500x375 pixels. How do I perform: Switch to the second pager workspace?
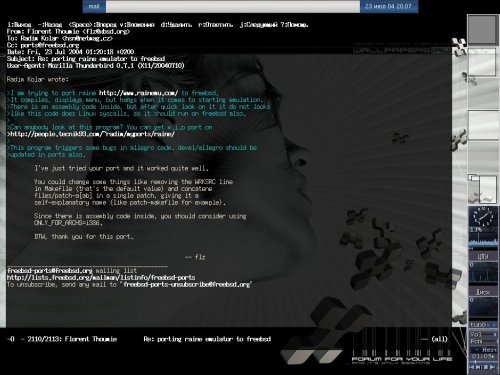(482, 62)
